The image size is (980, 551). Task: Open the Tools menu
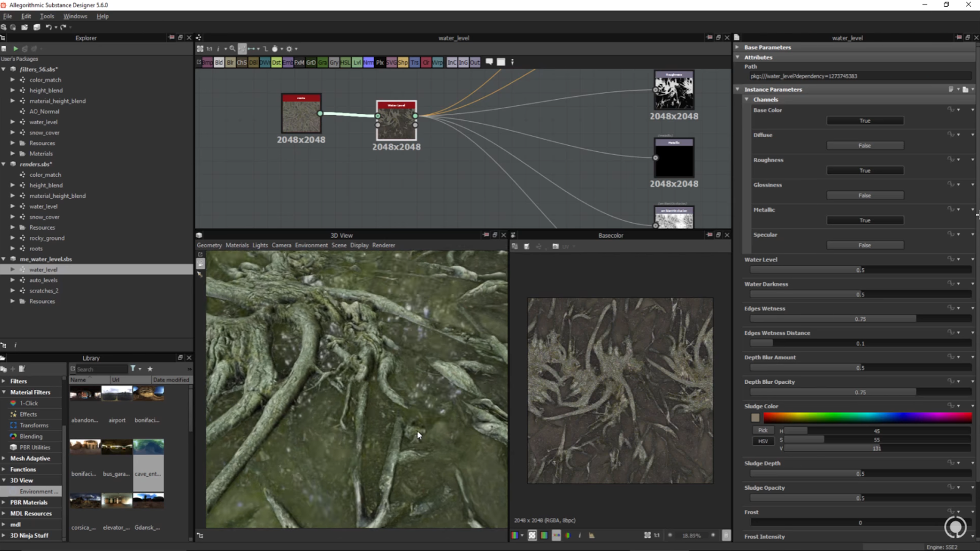pyautogui.click(x=47, y=17)
